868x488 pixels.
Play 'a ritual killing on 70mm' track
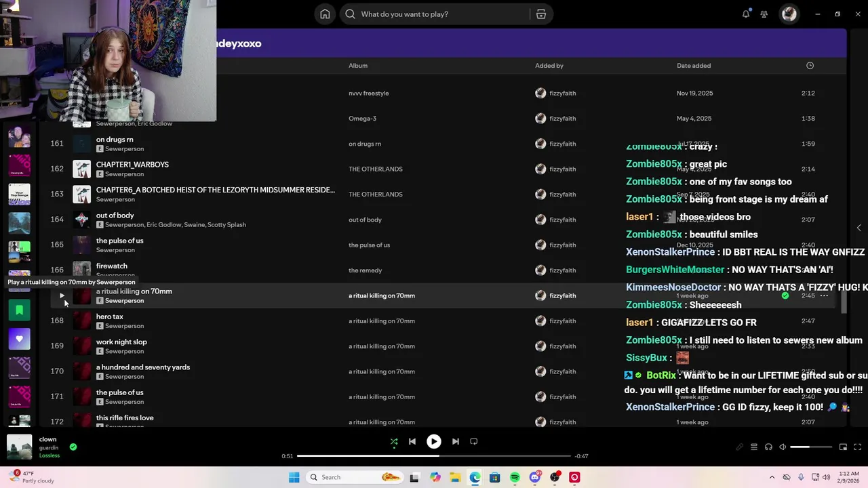(62, 296)
